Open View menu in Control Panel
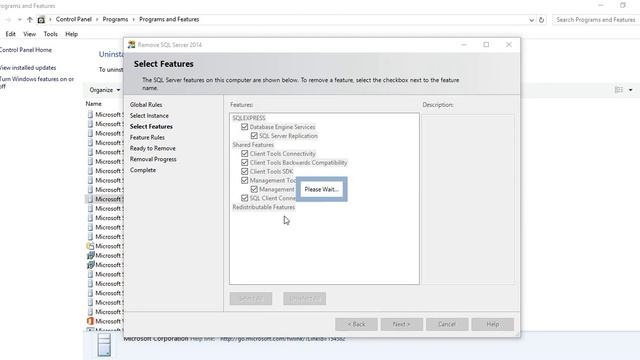Image resolution: width=640 pixels, height=360 pixels. (29, 34)
